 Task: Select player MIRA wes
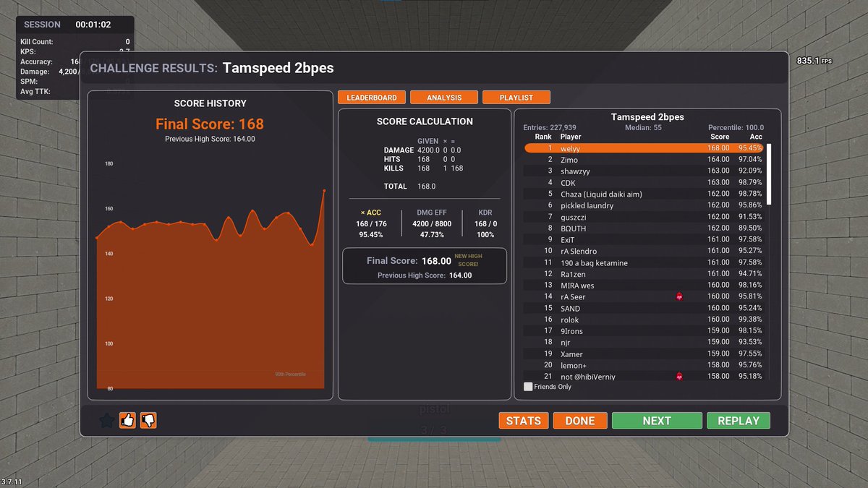click(x=644, y=286)
